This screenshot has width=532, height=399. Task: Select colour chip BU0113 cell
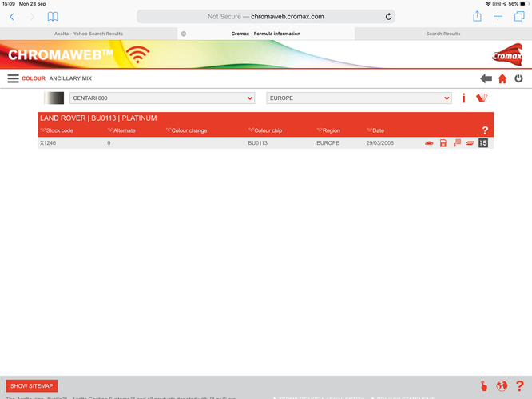point(257,143)
